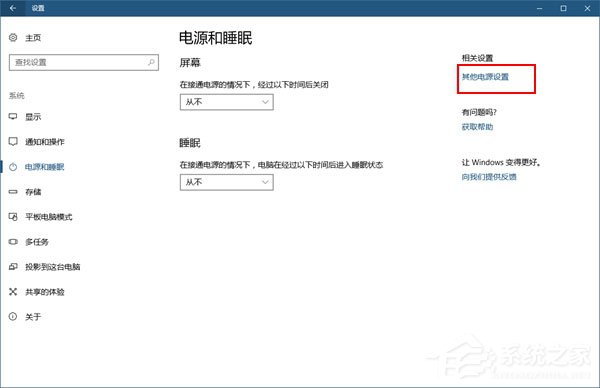The width and height of the screenshot is (600, 388).
Task: Click the search magnifier icon
Action: [x=152, y=62]
